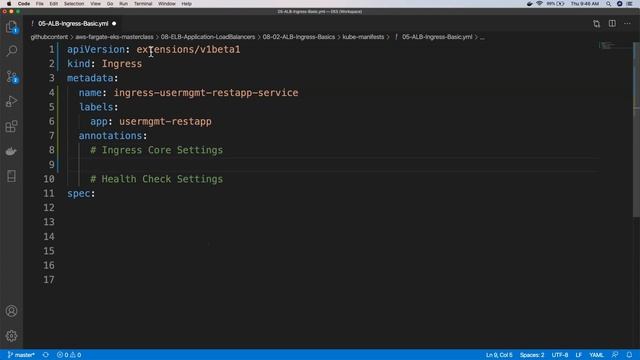Split the editor to the right
The height and width of the screenshot is (360, 640).
click(612, 24)
